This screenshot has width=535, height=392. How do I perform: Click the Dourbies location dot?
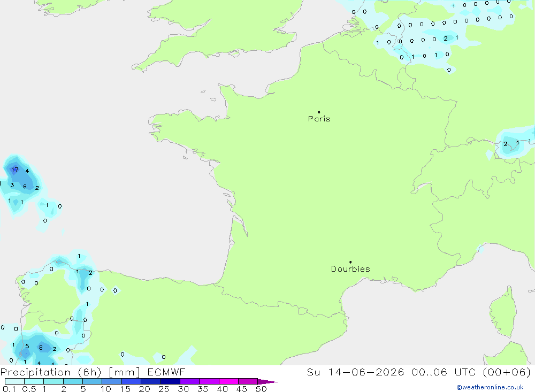point(350,262)
